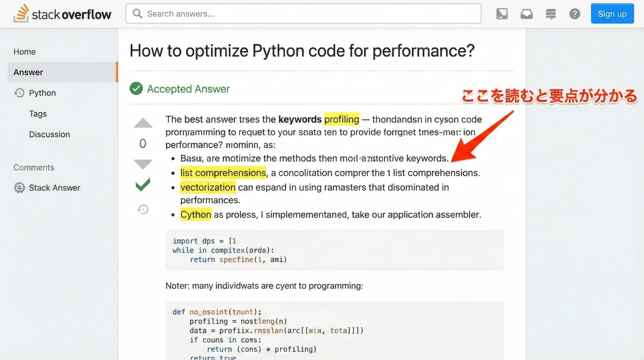
Task: Select the Answer sidebar item
Action: pyautogui.click(x=29, y=72)
